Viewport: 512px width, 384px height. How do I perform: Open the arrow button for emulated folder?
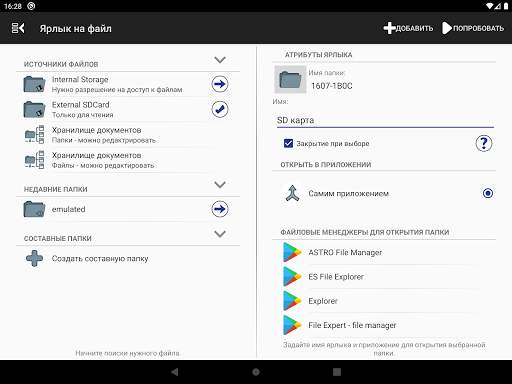pos(220,209)
